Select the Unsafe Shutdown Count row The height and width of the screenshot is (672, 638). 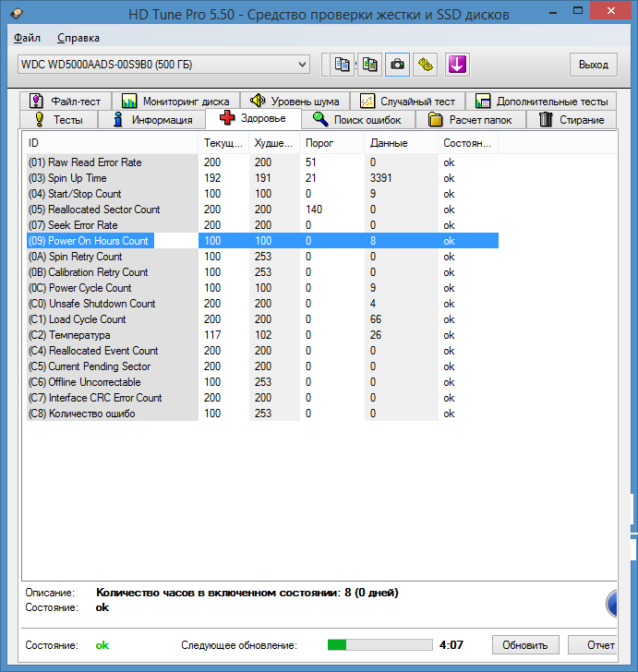[x=262, y=304]
